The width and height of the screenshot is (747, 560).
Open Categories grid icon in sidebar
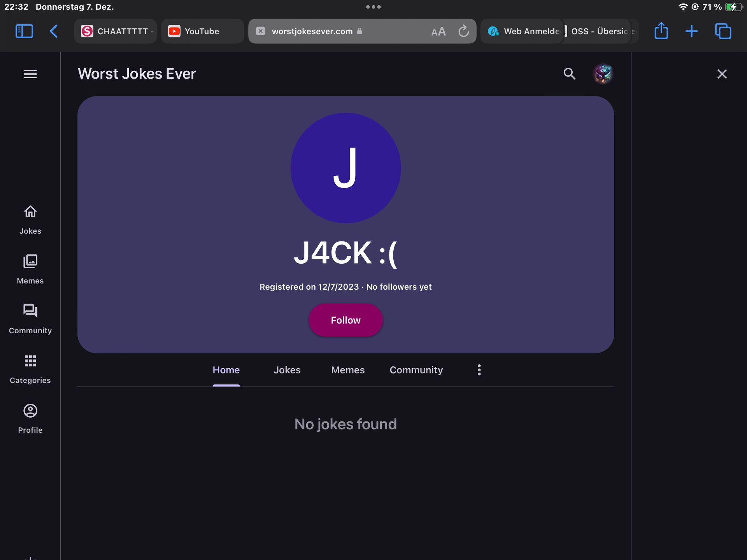click(x=30, y=369)
